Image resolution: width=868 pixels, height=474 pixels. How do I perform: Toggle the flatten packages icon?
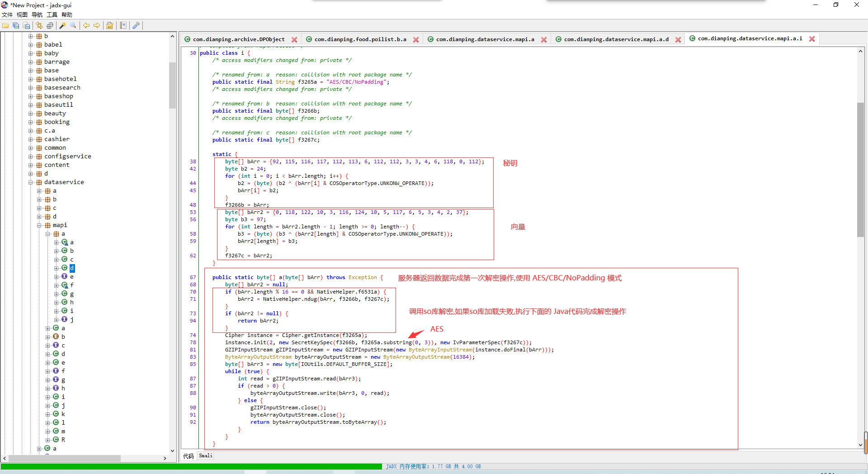pyautogui.click(x=50, y=26)
